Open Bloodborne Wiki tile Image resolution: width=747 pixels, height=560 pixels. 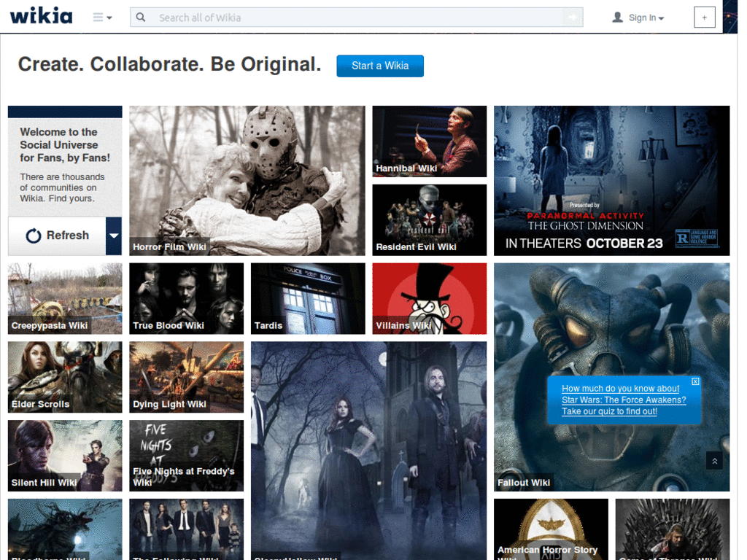(x=65, y=529)
